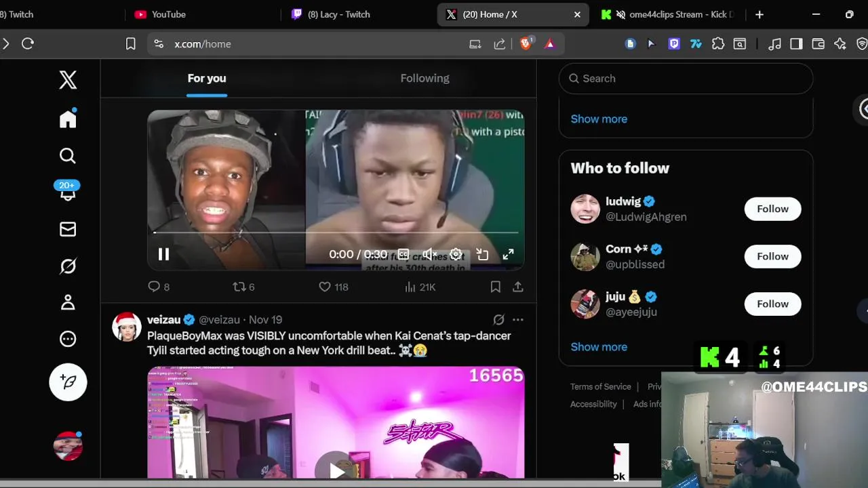The height and width of the screenshot is (488, 868).
Task: Focus the Search field
Action: (686, 79)
